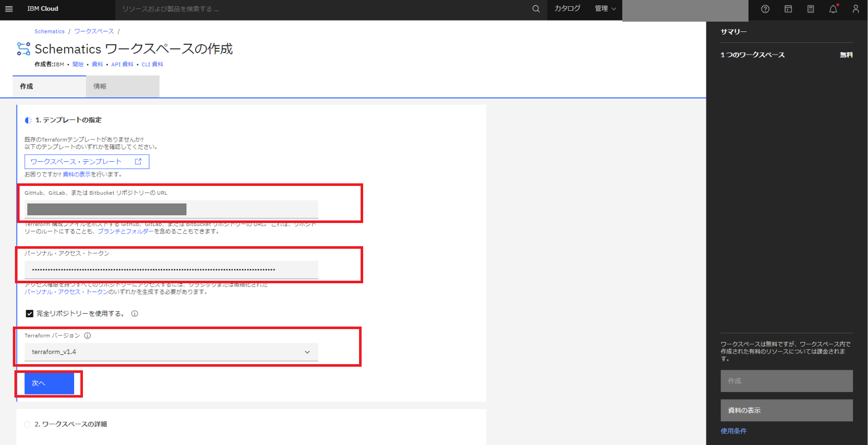The width and height of the screenshot is (868, 445).
Task: Click info icon beside full repository option
Action: click(134, 314)
